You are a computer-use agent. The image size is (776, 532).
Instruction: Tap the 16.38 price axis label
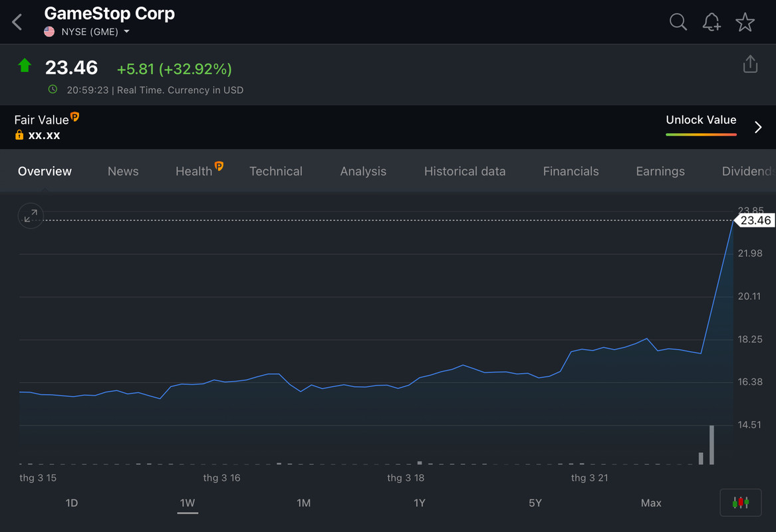[750, 382]
